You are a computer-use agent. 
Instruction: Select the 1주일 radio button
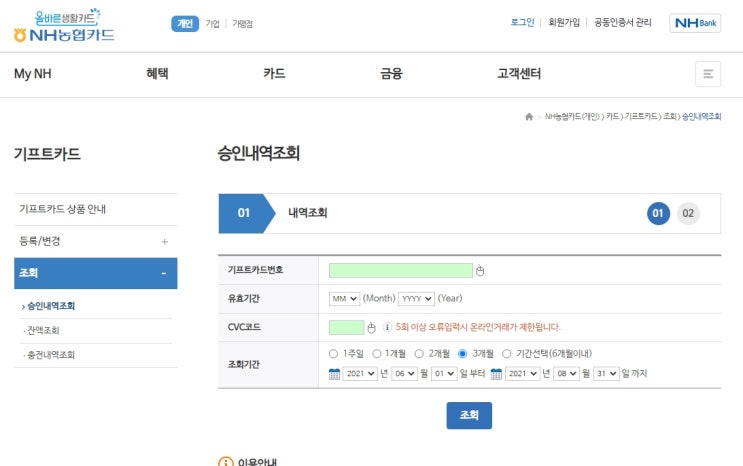(x=333, y=354)
